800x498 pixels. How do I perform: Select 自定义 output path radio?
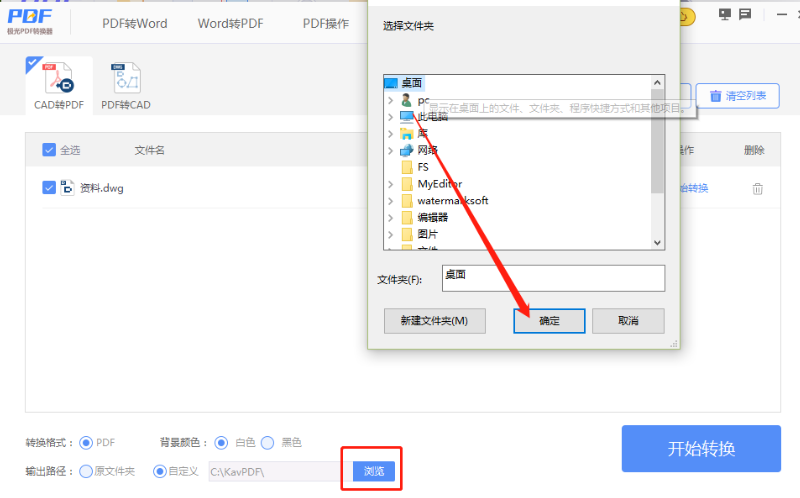coord(160,471)
